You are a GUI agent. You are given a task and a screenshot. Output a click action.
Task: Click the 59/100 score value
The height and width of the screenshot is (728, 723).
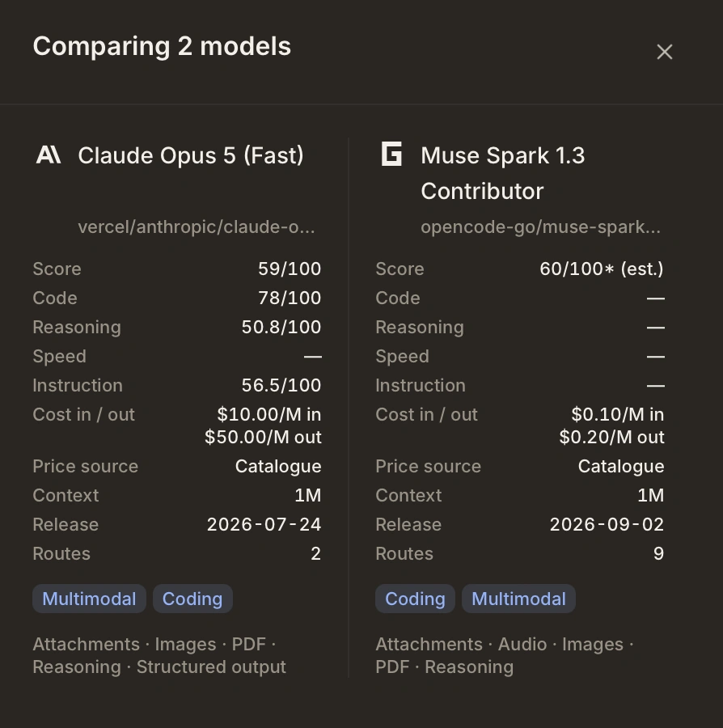click(290, 269)
